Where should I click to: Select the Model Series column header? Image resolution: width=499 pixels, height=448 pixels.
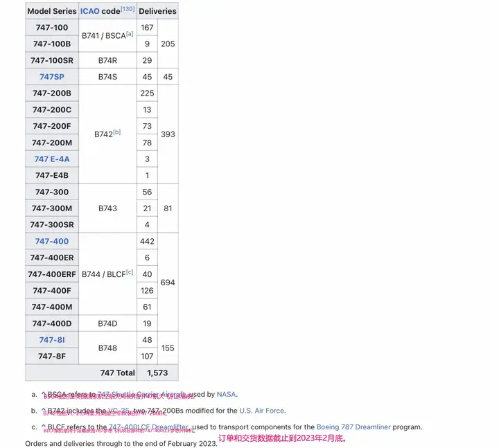pyautogui.click(x=52, y=11)
